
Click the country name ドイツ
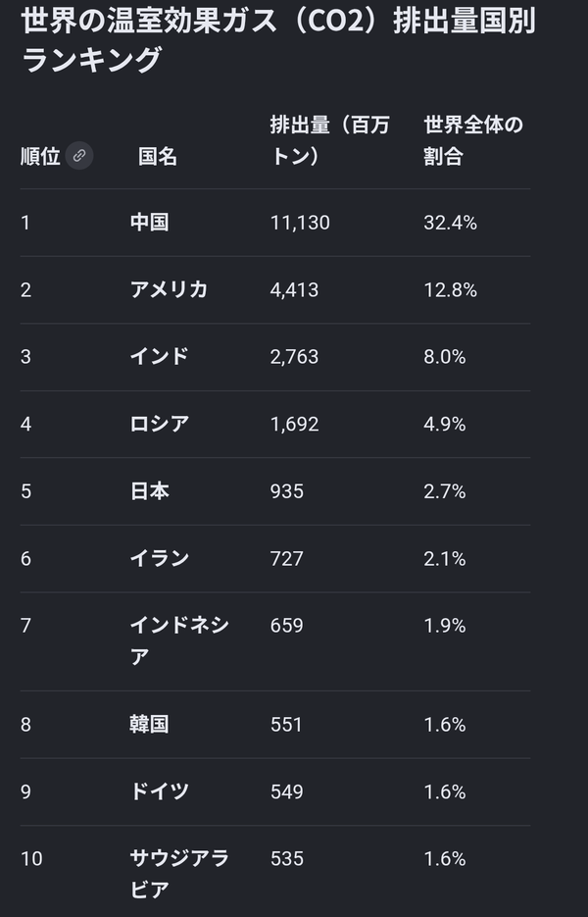pyautogui.click(x=160, y=791)
